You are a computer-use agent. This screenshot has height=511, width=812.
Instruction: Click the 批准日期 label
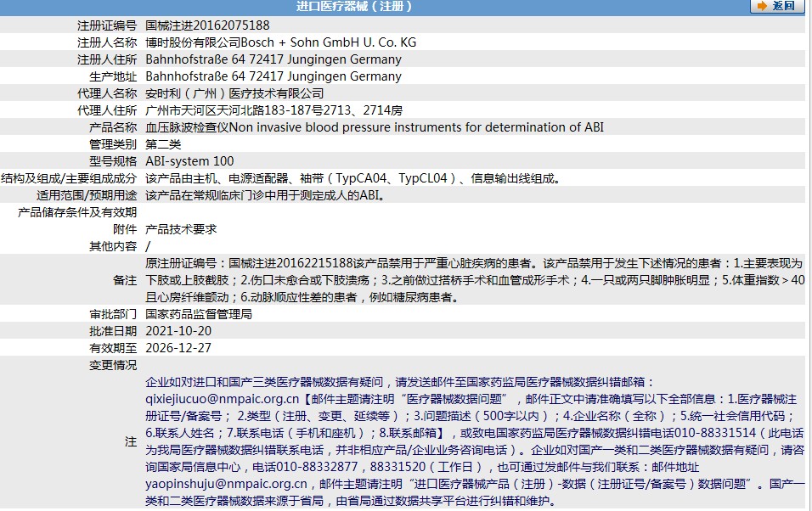point(113,331)
